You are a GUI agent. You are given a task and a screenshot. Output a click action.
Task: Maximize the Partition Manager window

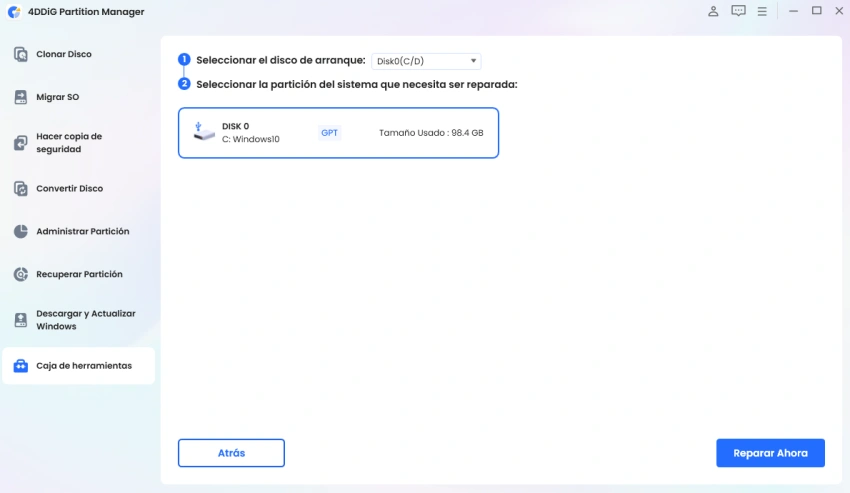(x=816, y=11)
